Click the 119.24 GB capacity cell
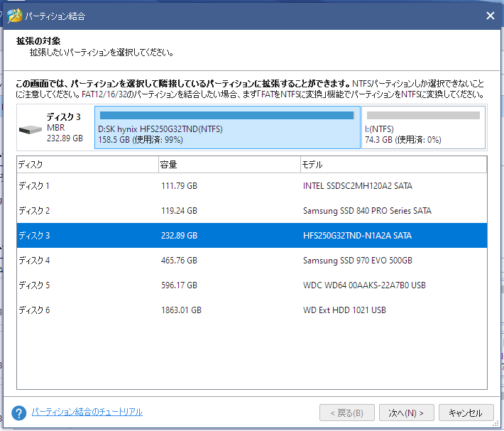Screen dimensions: 504x431 tap(179, 210)
